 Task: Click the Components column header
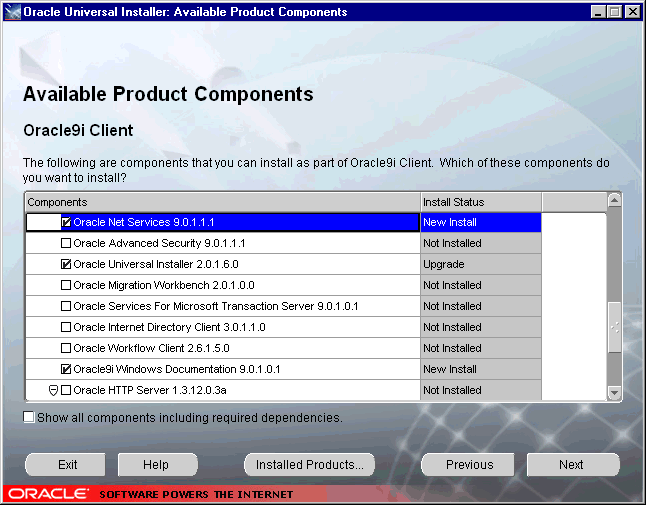point(223,202)
